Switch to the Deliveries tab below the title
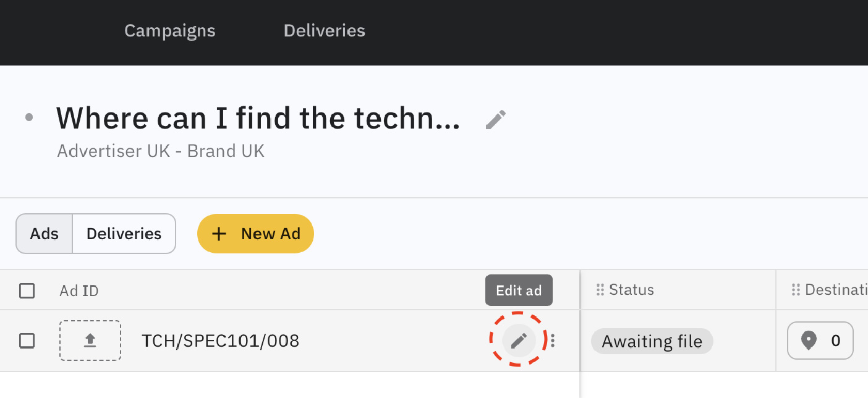The height and width of the screenshot is (398, 868). pyautogui.click(x=124, y=234)
